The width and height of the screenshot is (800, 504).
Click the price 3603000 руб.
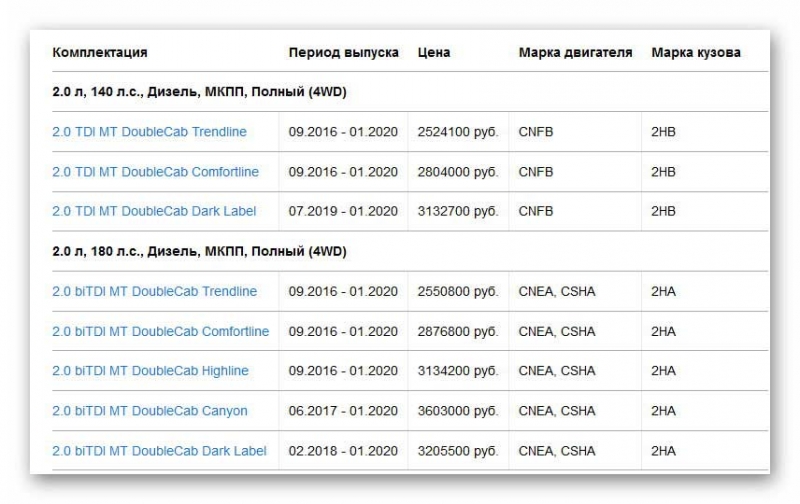(x=458, y=411)
